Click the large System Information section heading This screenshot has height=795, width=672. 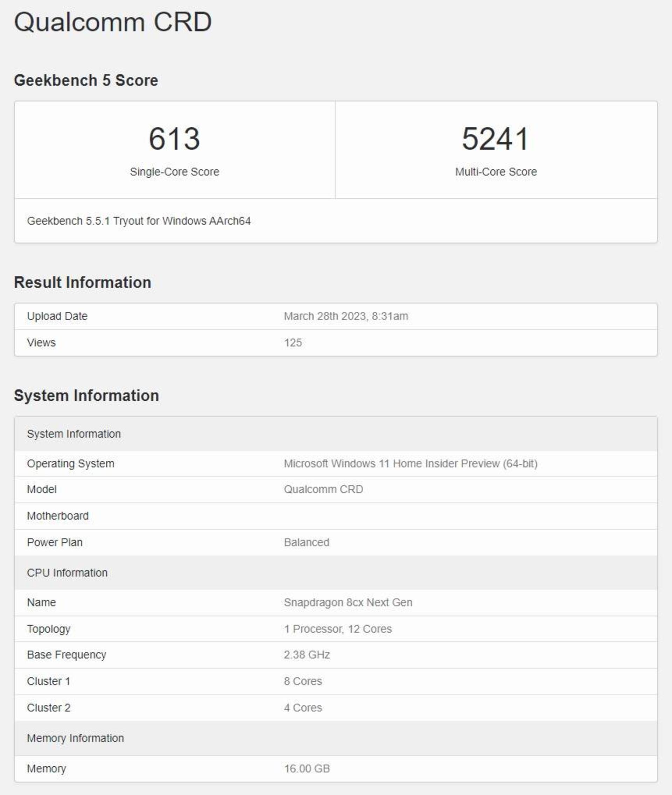tap(86, 395)
